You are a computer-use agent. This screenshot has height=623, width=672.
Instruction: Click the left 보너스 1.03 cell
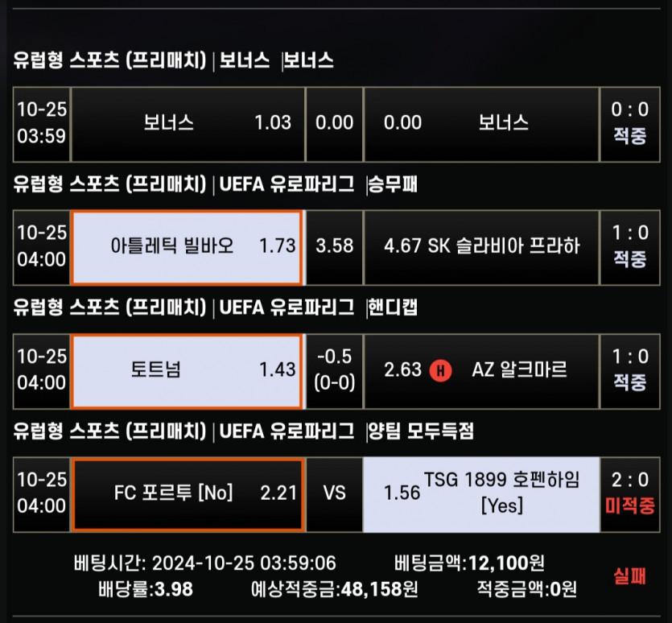point(188,123)
